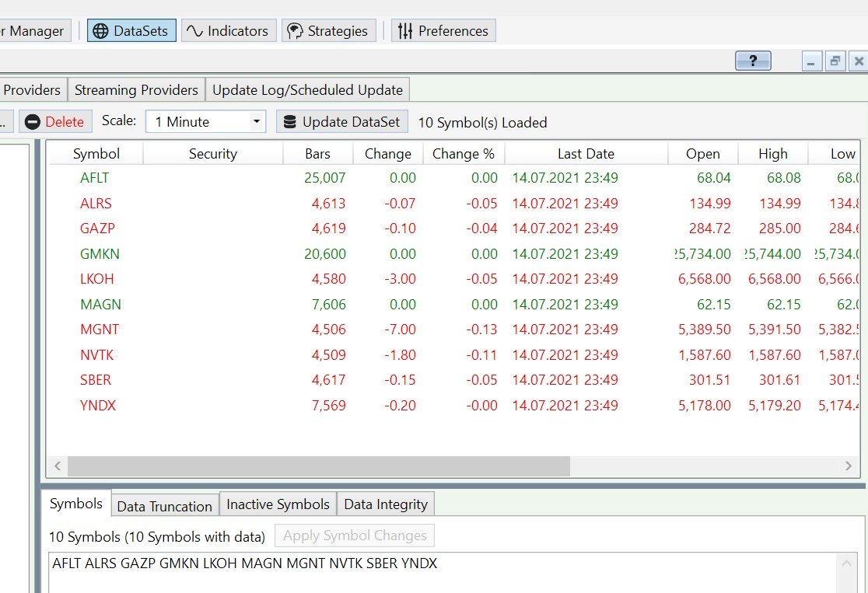
Task: Open the Scale 1 Minute dropdown
Action: pyautogui.click(x=206, y=122)
